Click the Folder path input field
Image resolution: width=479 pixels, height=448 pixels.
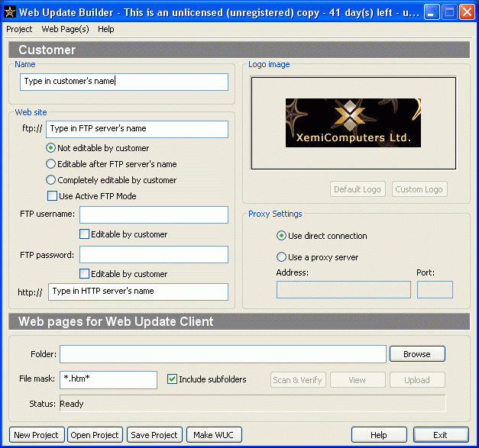223,354
